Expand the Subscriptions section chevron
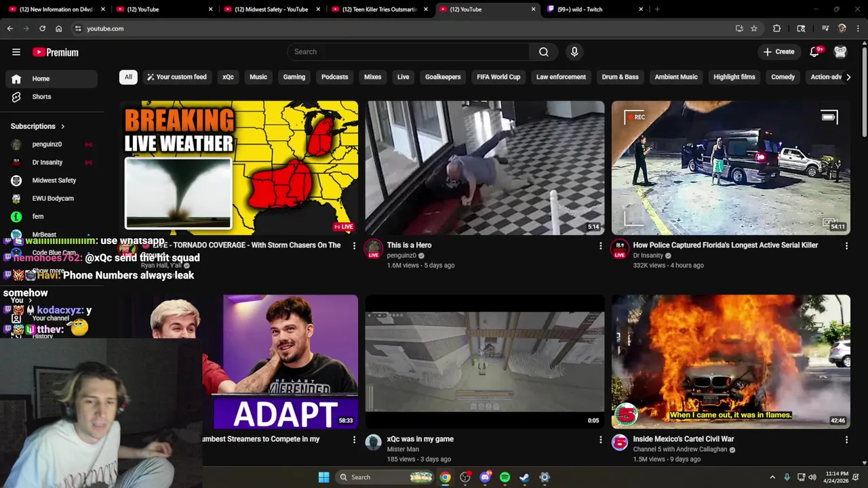This screenshot has width=868, height=488. (63, 126)
